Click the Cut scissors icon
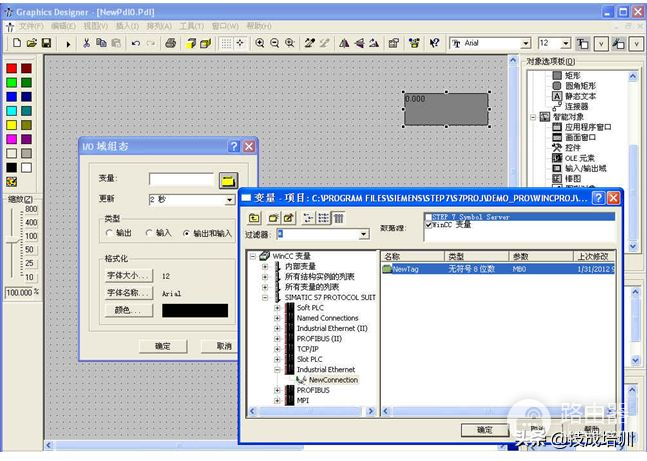 click(x=87, y=43)
